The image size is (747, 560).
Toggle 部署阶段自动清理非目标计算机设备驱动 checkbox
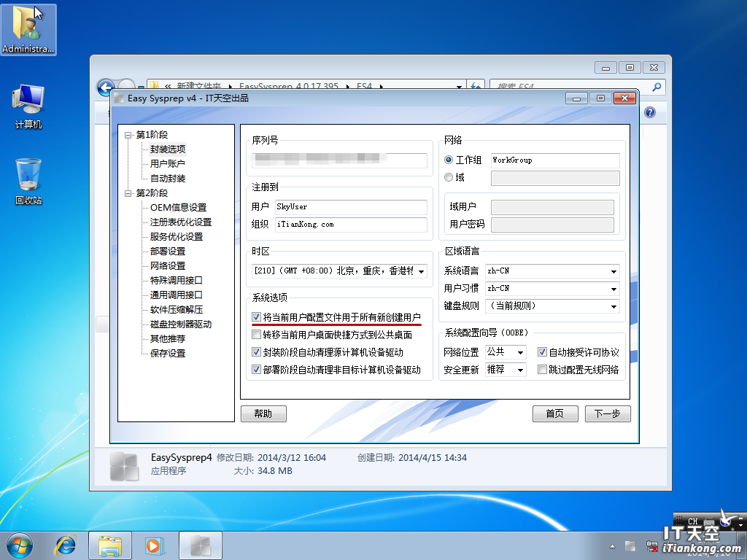point(256,370)
